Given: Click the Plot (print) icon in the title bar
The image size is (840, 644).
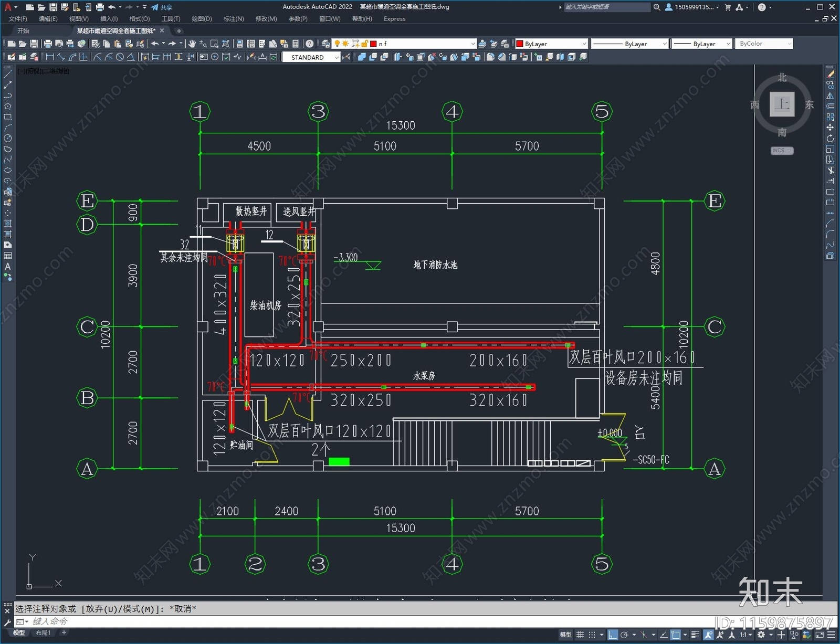Looking at the screenshot, I should click(100, 7).
